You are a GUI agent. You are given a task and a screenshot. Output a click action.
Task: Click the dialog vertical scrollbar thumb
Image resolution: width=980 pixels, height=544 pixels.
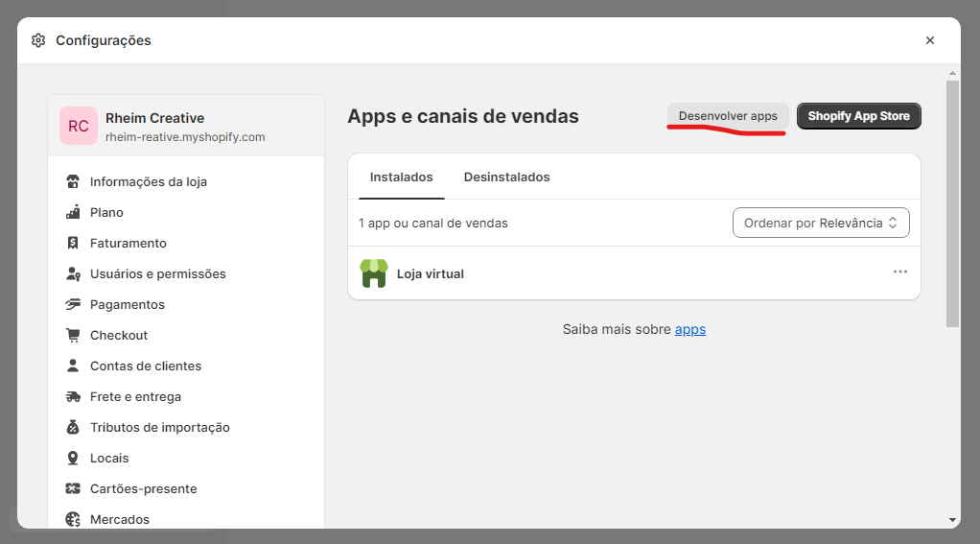click(x=952, y=203)
